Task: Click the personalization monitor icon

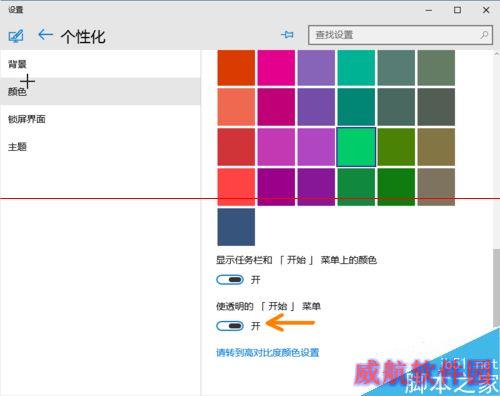Action: coord(16,36)
